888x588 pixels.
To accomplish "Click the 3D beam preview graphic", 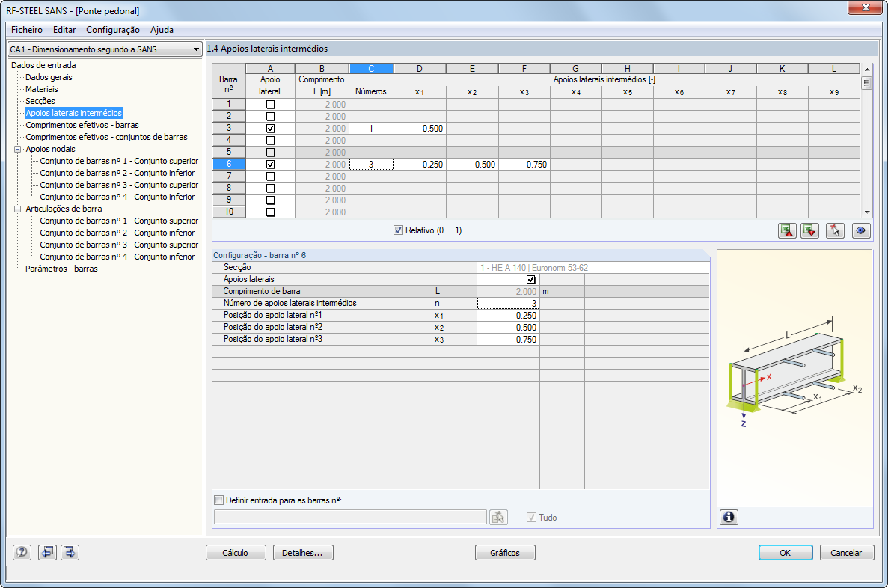I will [x=794, y=378].
